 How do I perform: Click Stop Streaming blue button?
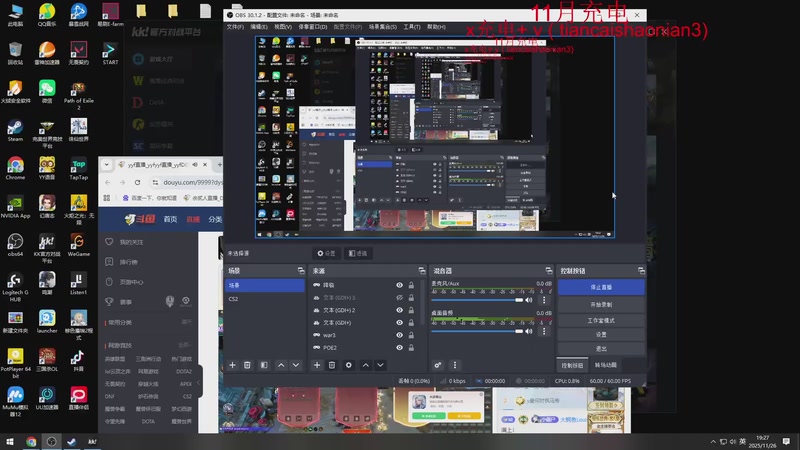(601, 287)
